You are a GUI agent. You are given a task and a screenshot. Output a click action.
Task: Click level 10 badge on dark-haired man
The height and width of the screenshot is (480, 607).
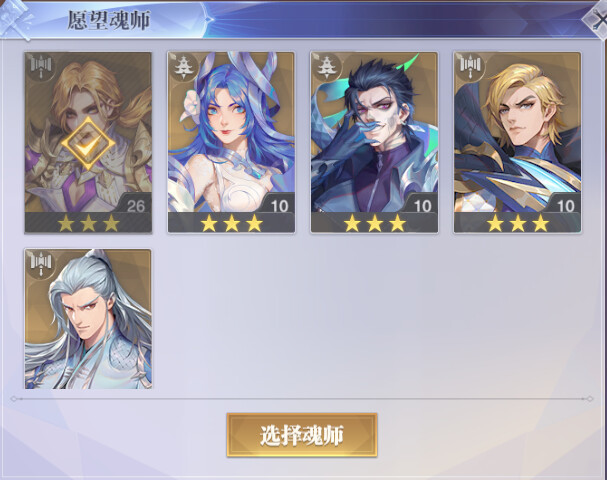422,206
